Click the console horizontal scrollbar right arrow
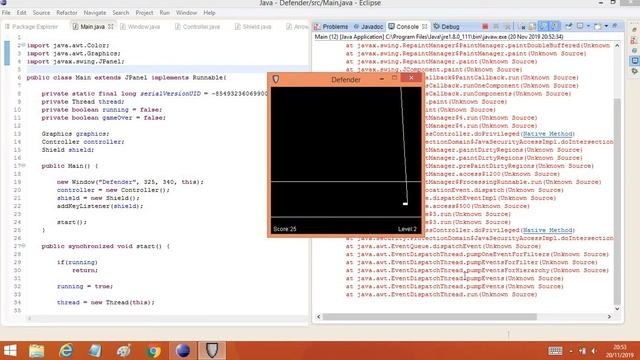Image resolution: width=640 pixels, height=360 pixels. (609, 317)
